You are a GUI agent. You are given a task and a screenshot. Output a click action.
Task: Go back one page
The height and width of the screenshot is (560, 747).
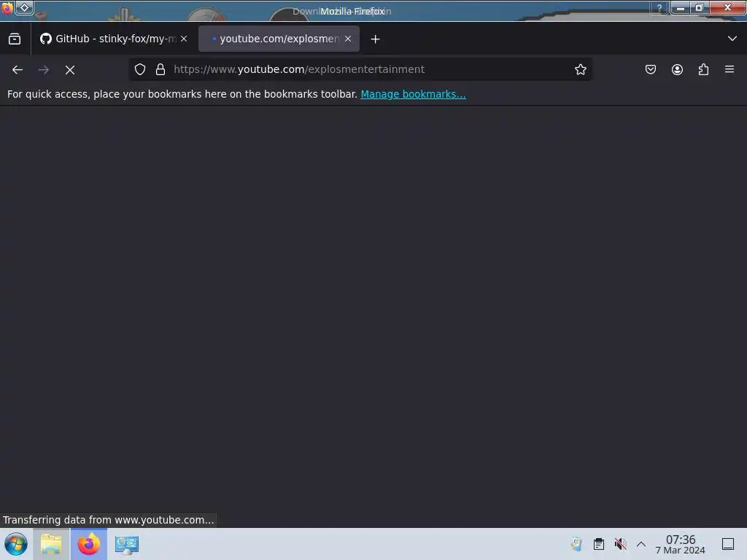click(x=18, y=70)
